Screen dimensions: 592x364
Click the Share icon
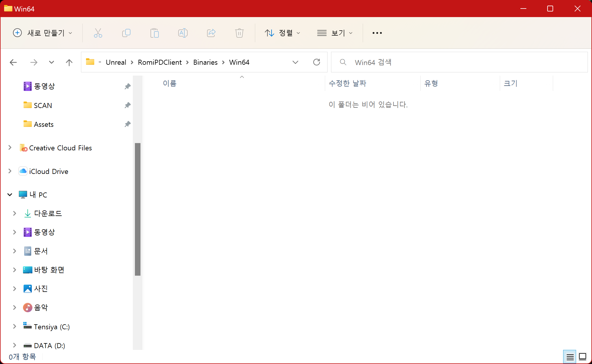tap(211, 33)
